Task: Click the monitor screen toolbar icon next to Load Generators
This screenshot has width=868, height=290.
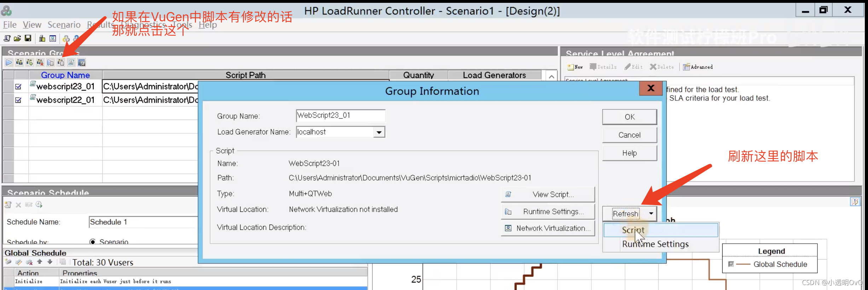Action: click(53, 38)
